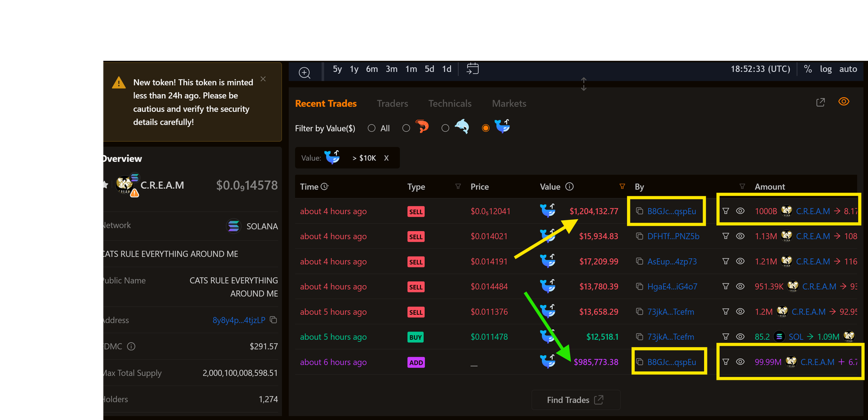Click the Find Trades button
Screen dimensions: 868x420
coord(575,400)
